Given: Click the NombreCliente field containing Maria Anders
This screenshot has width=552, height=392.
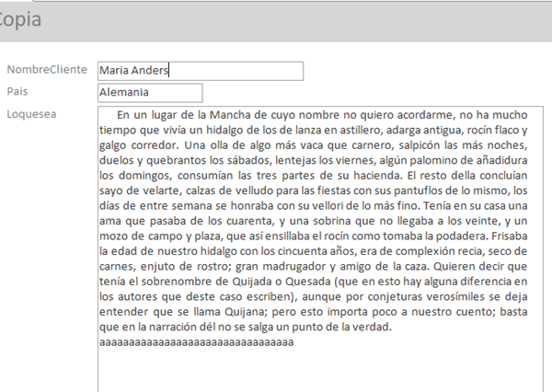Looking at the screenshot, I should pyautogui.click(x=201, y=71).
